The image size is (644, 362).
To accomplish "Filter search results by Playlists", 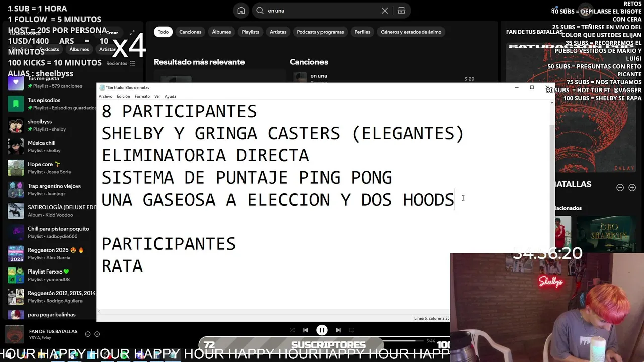I will tap(250, 32).
